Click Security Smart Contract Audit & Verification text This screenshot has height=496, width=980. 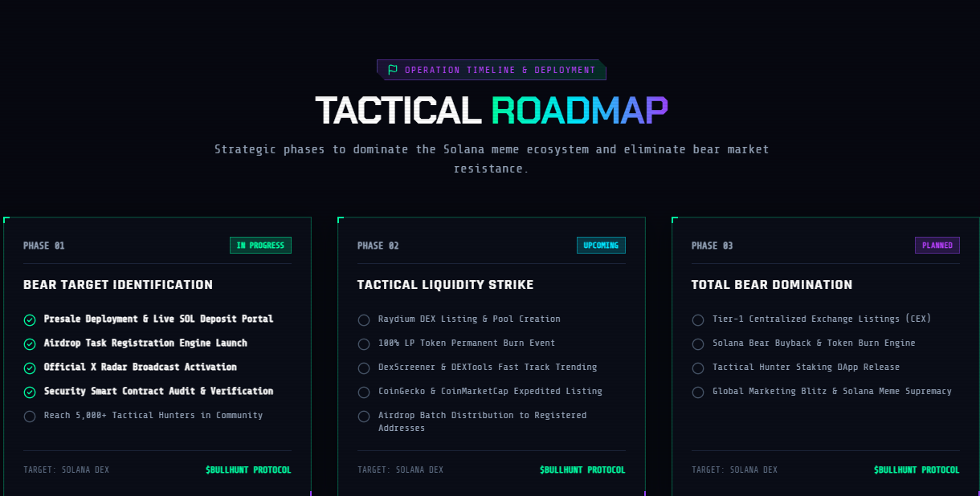tap(159, 392)
